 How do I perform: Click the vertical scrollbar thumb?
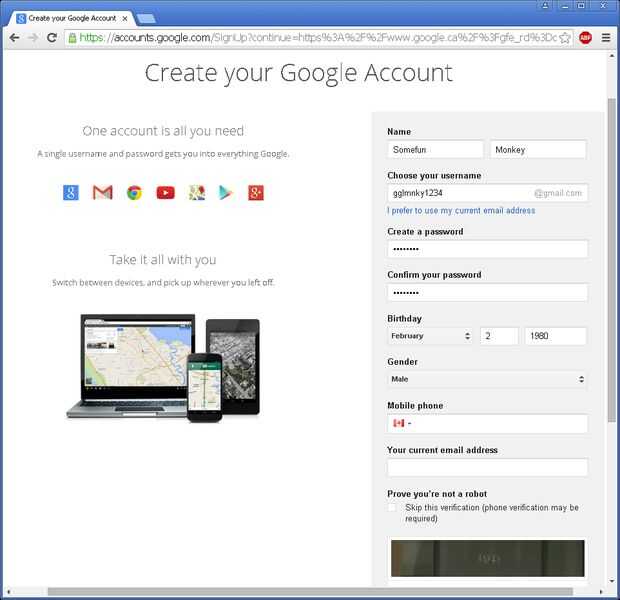(611, 259)
